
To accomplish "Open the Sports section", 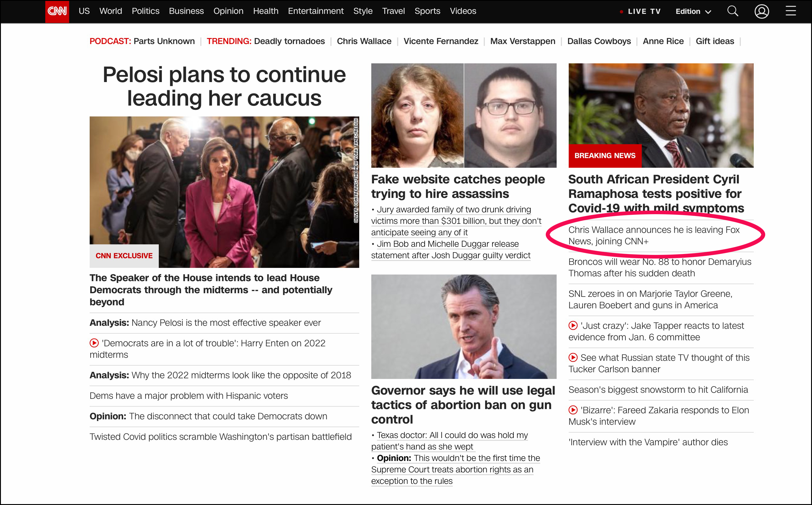I will pyautogui.click(x=427, y=11).
